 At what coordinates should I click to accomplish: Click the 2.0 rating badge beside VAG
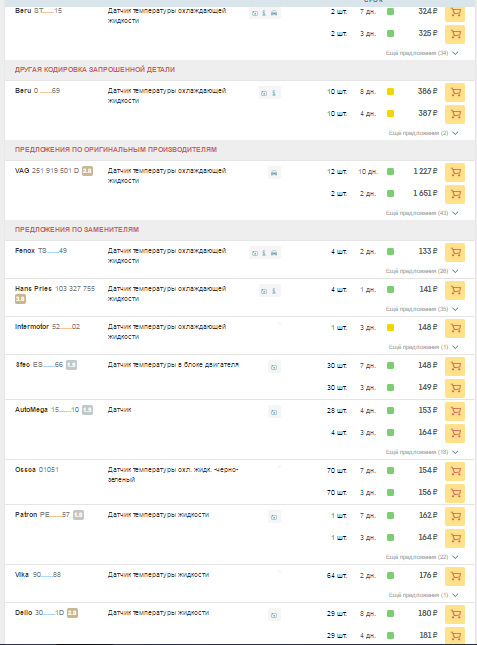click(x=87, y=171)
